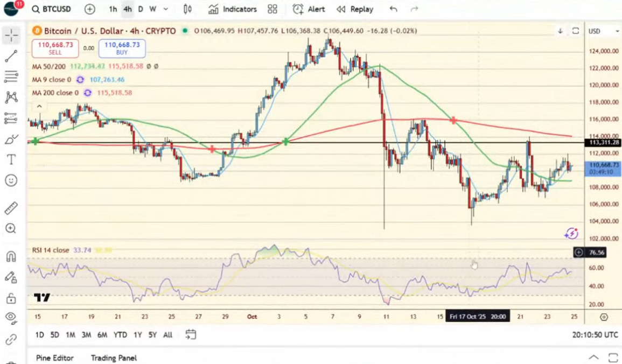Open the time axis settings gear icon
Screen dimensions: 622x364
point(604,317)
